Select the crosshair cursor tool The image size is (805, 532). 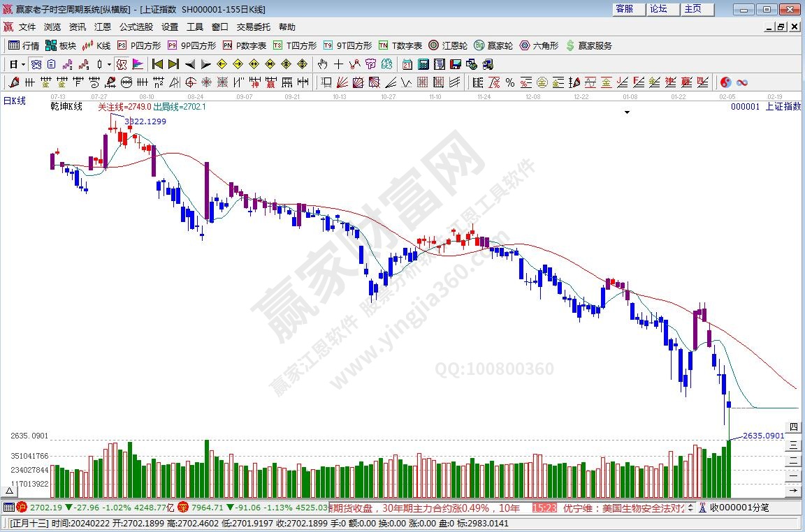click(338, 64)
